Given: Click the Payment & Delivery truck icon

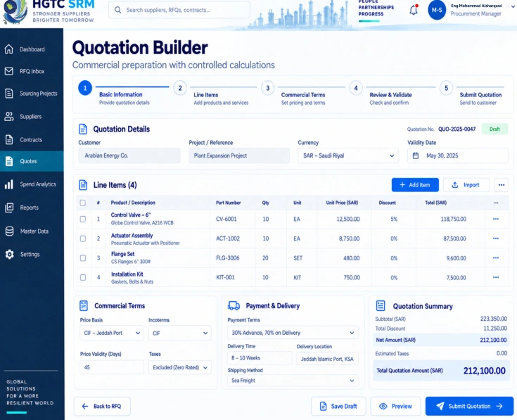Looking at the screenshot, I should (234, 305).
